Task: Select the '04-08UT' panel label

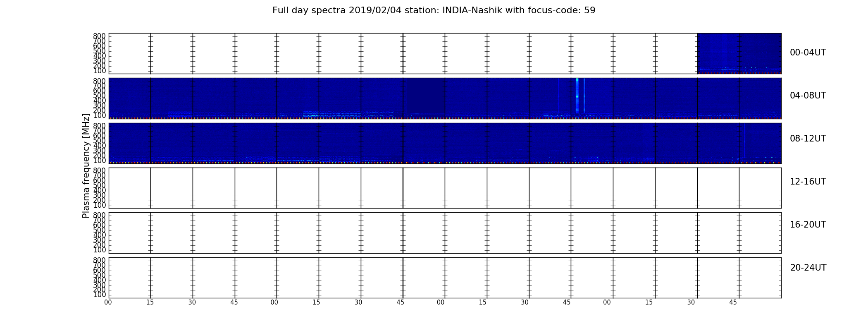Action: [808, 96]
